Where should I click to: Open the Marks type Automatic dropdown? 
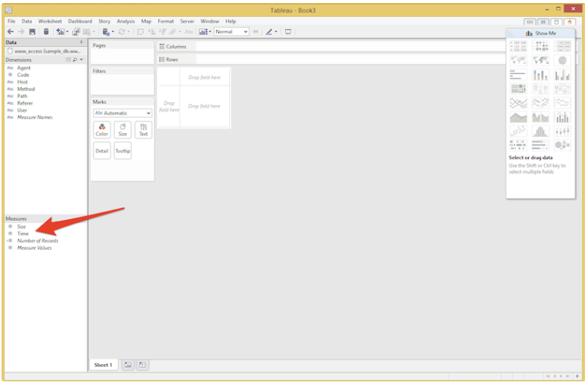click(122, 113)
